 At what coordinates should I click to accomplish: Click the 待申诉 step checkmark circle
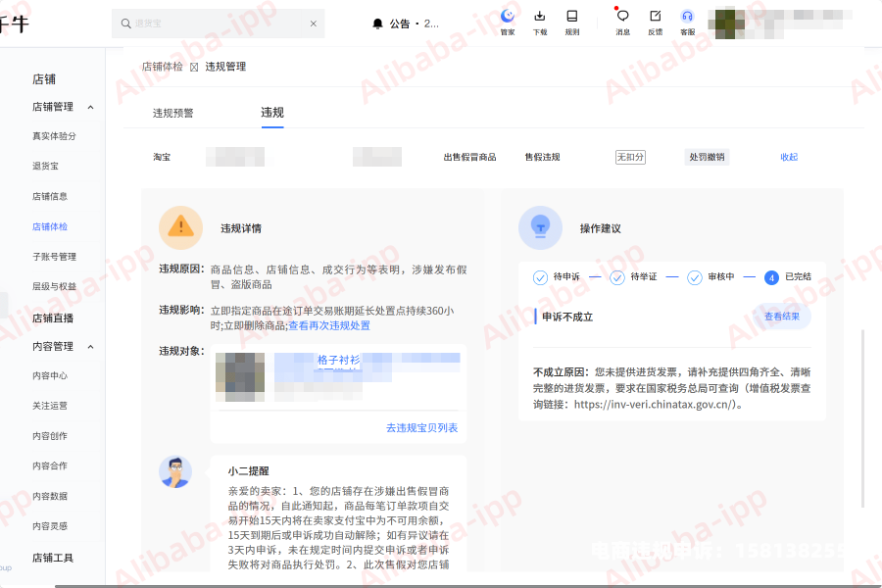[540, 277]
